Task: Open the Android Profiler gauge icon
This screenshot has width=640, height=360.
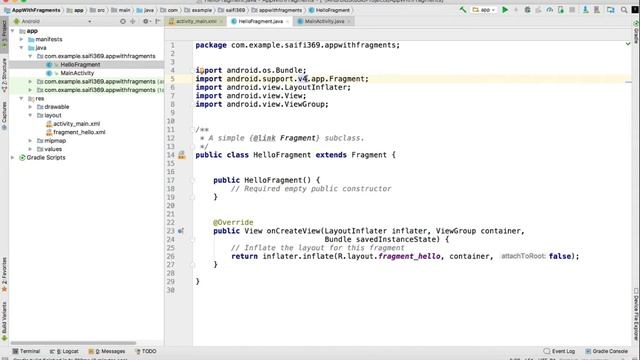Action: pyautogui.click(x=550, y=10)
